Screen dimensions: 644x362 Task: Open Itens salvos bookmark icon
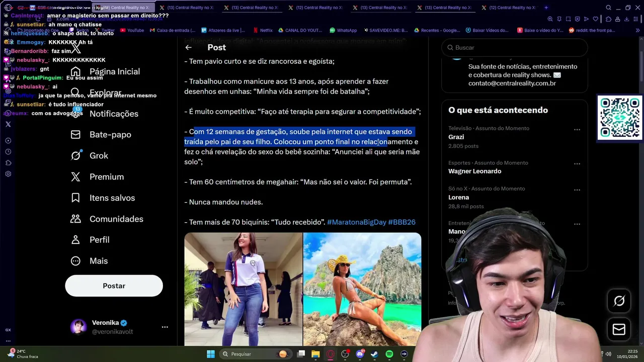pos(75,198)
